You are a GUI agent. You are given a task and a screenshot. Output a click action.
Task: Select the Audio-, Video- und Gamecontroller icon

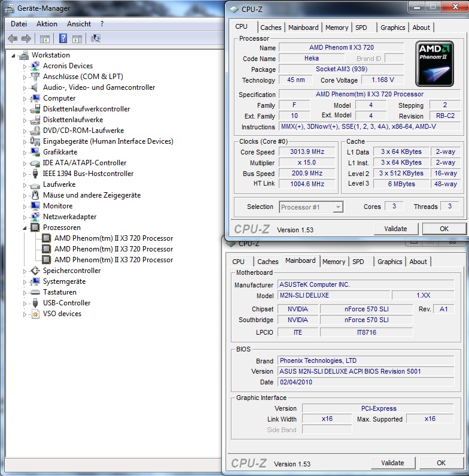[34, 87]
